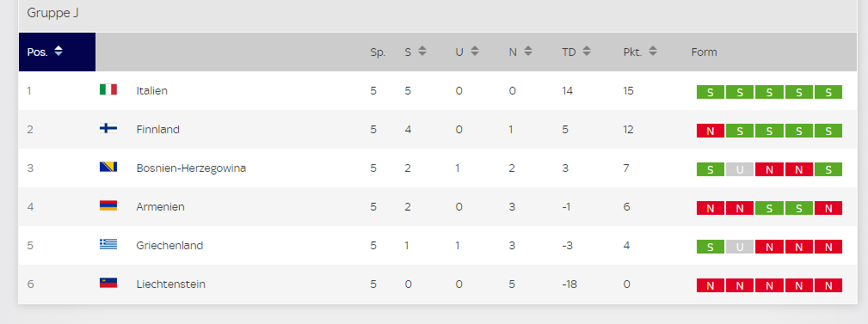Sort by wins using S column arrows
The height and width of the screenshot is (324, 868).
422,52
